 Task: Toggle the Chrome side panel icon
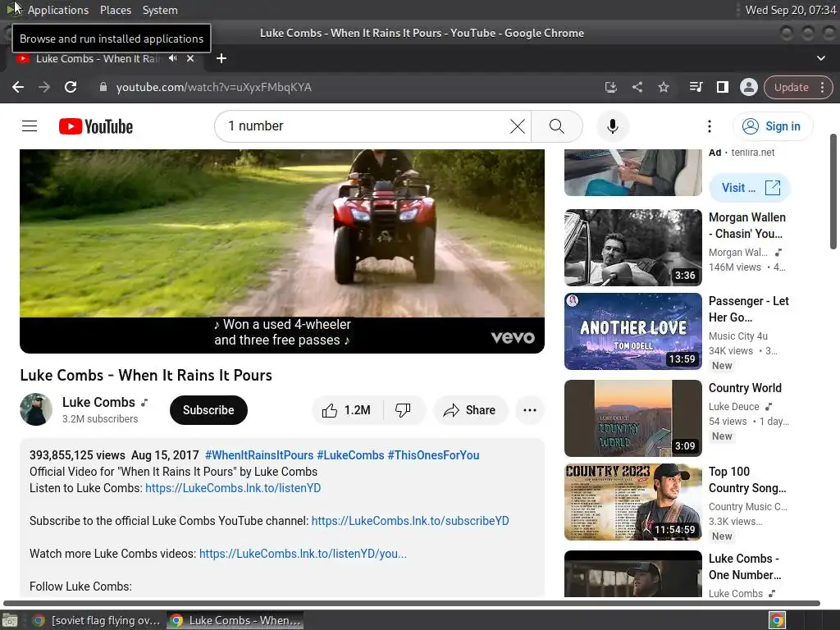tap(722, 87)
